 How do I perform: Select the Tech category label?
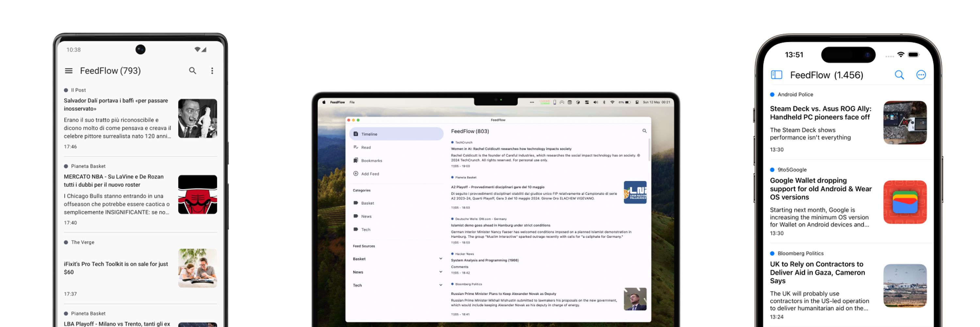(x=366, y=230)
